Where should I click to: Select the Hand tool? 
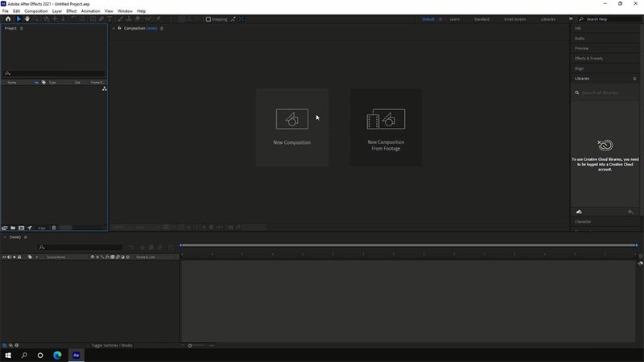pyautogui.click(x=27, y=19)
